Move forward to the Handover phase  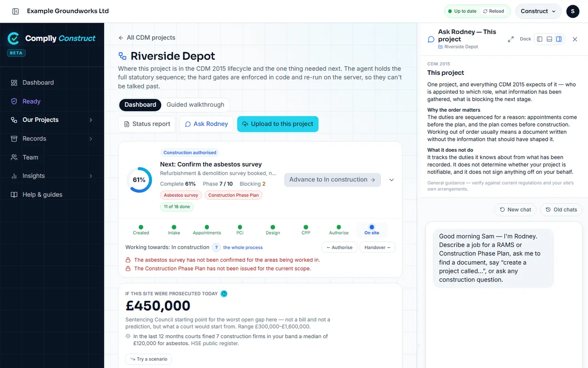click(377, 247)
